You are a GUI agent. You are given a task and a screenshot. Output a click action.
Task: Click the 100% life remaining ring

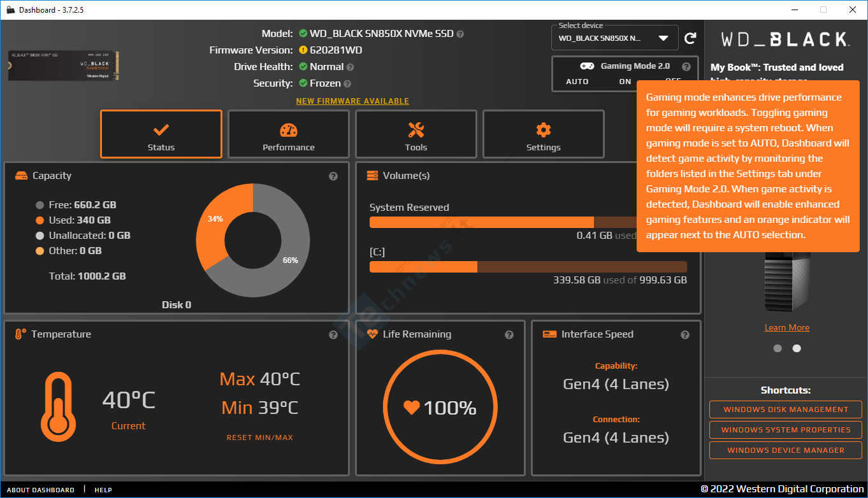pyautogui.click(x=440, y=408)
